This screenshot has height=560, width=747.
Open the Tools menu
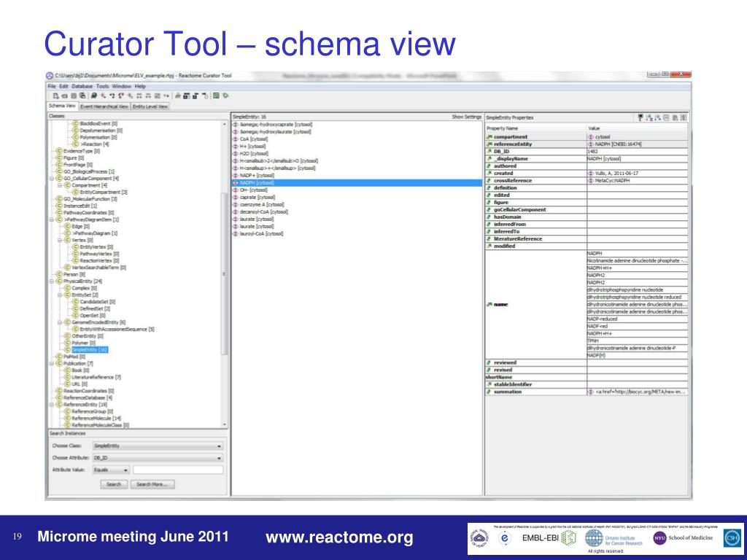click(x=102, y=86)
